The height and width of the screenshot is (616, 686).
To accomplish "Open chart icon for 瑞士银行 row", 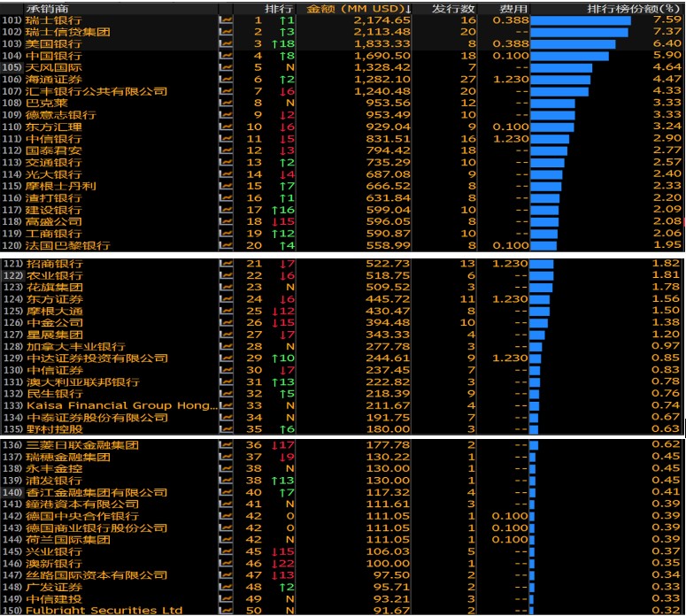I will coord(226,20).
